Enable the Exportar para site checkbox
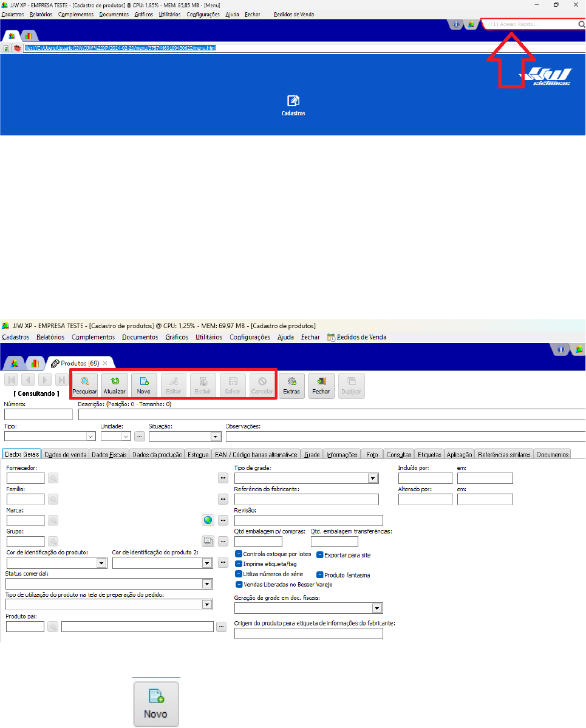Screen dimensions: 586x728 320,555
